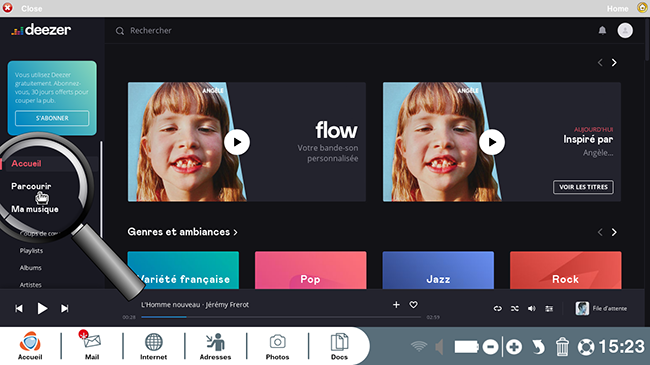Zoom out with the minus button
650x365 pixels.
[x=490, y=347]
